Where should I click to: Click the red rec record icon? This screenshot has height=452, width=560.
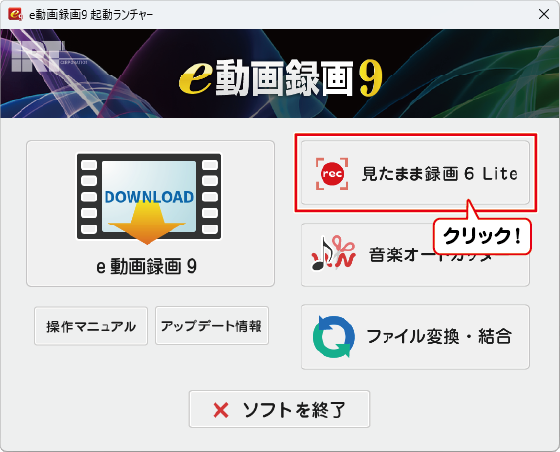click(332, 174)
